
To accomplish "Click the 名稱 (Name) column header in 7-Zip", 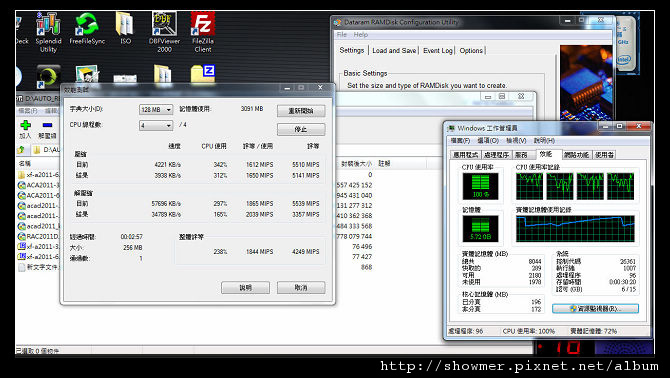I will (x=38, y=164).
